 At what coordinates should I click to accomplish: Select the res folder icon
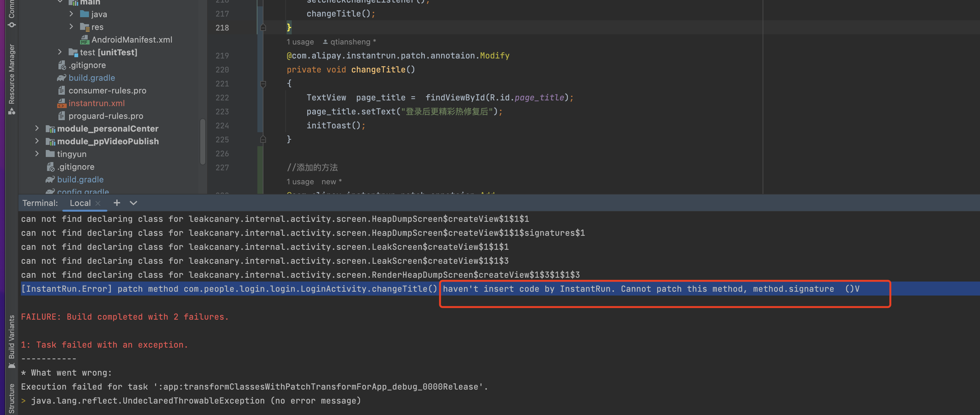coord(85,27)
